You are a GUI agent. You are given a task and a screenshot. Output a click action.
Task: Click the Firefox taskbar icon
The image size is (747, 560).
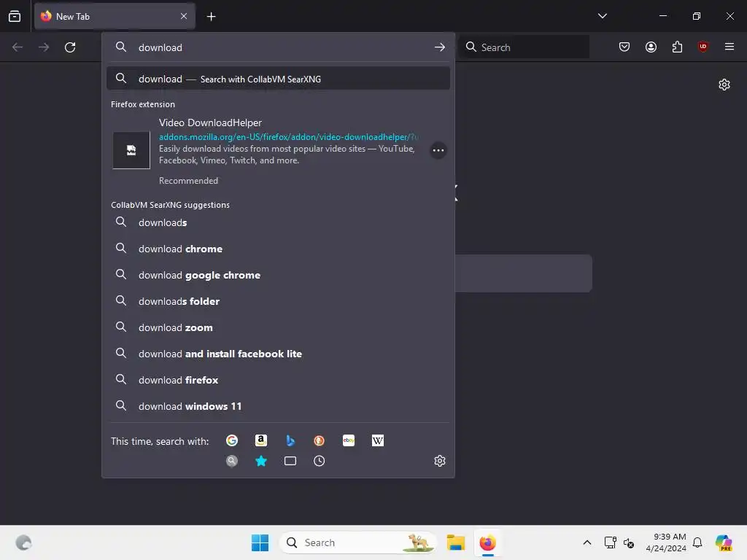click(x=488, y=542)
